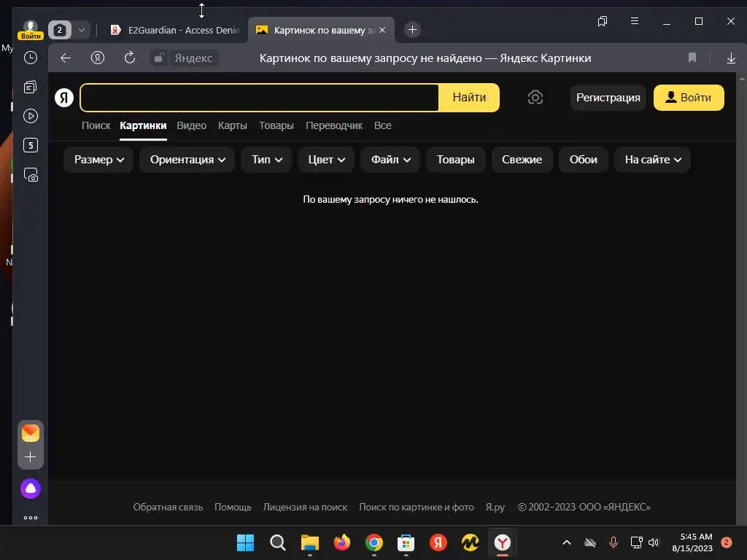Expand the tab group dropdown arrow
This screenshot has height=560, width=747.
82,30
